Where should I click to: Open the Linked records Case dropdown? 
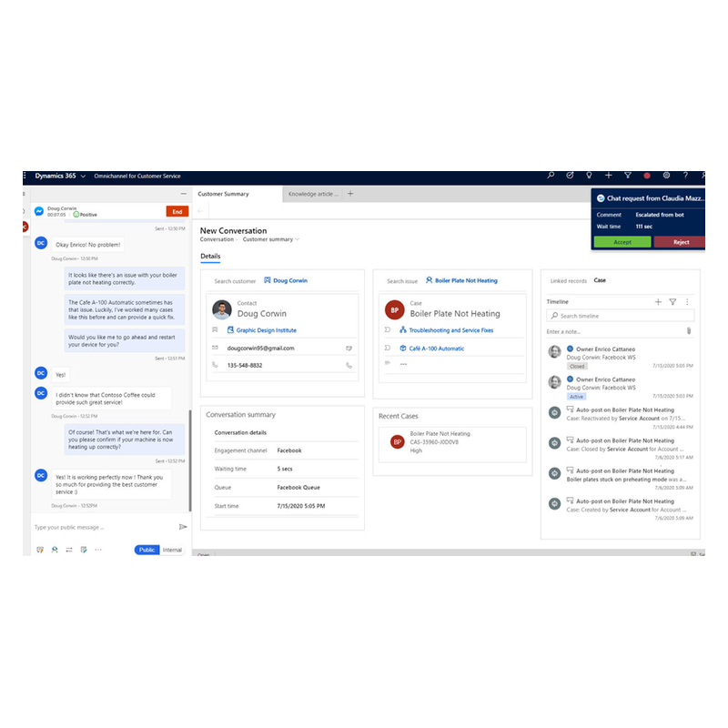[600, 280]
